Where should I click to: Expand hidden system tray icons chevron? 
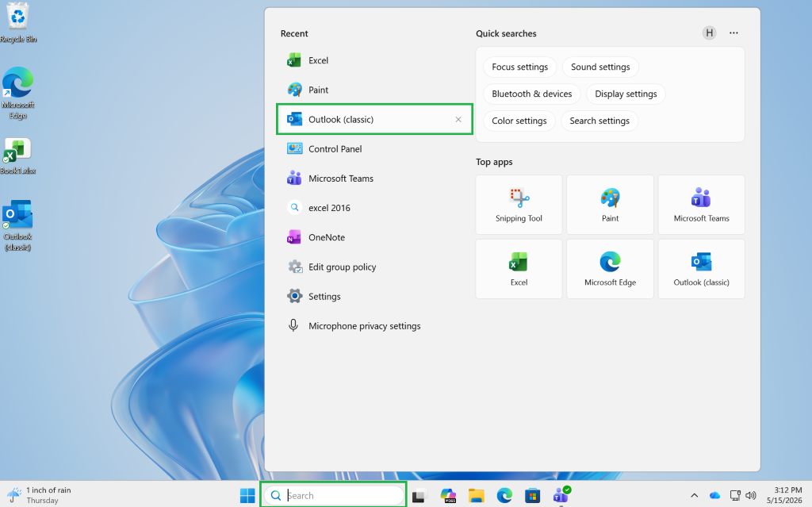(x=695, y=496)
